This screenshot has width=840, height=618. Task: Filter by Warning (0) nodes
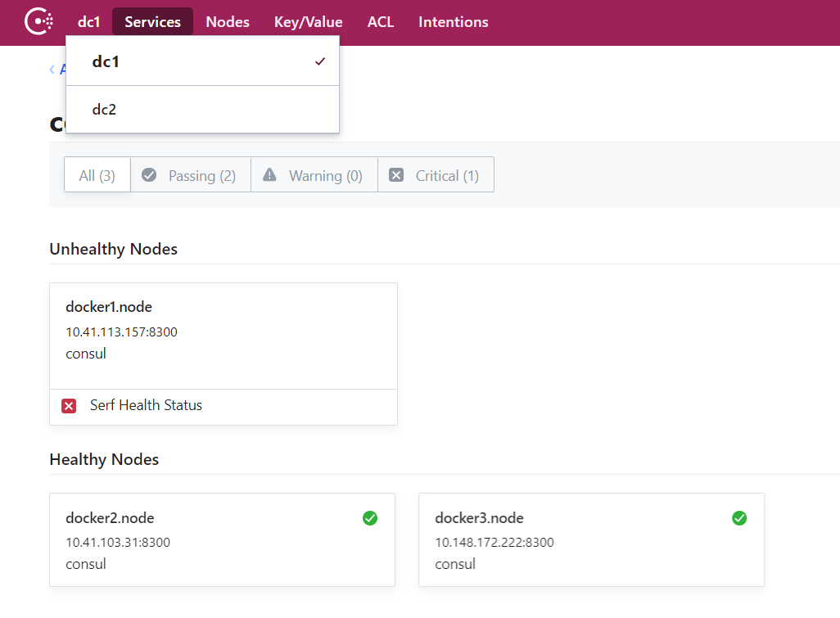pyautogui.click(x=314, y=175)
